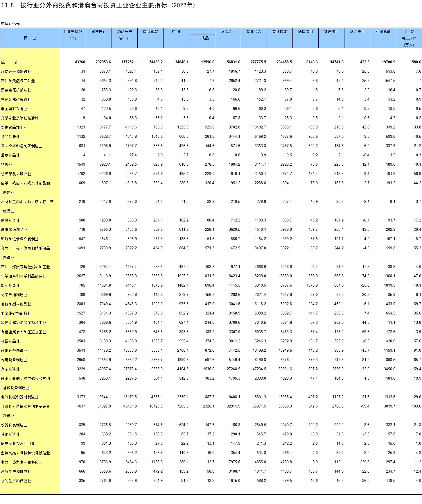This screenshot has width=422, height=504.
Task: Click the 废弃资源综合利用业 row label
Action: click(18, 444)
